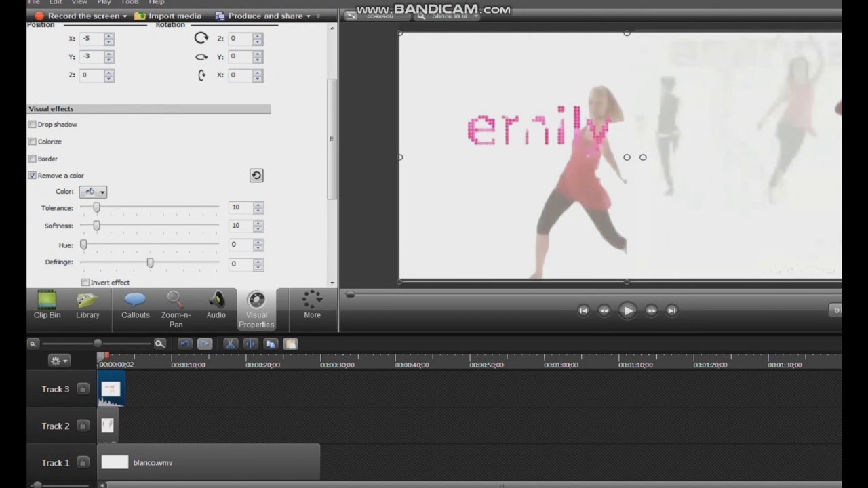The width and height of the screenshot is (868, 488).
Task: Zoom out the timeline with small magnifier
Action: click(33, 344)
